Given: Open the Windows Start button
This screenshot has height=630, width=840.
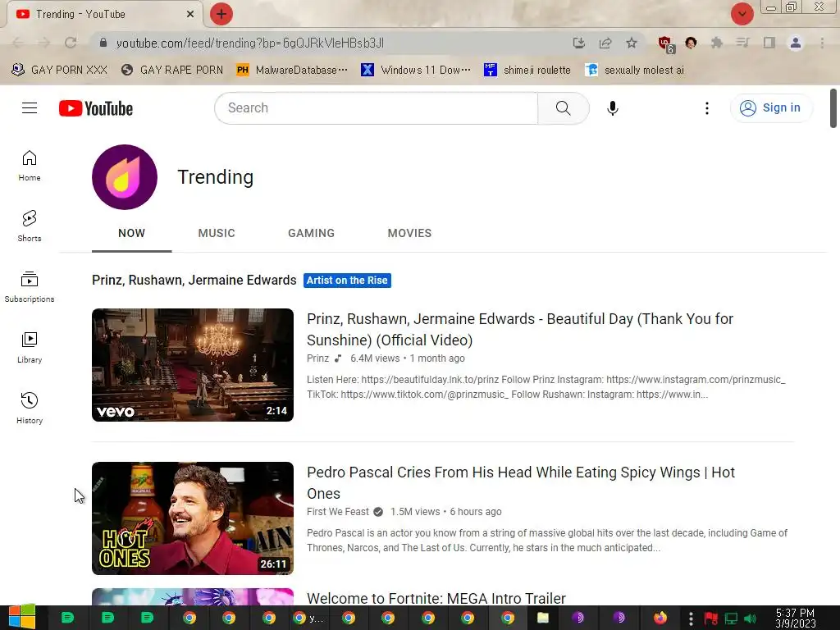Looking at the screenshot, I should [22, 618].
